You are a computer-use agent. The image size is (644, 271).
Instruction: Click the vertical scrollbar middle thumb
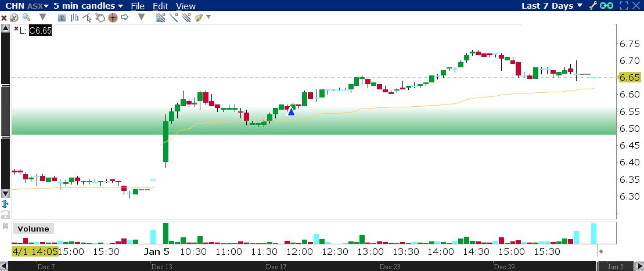tap(5, 111)
